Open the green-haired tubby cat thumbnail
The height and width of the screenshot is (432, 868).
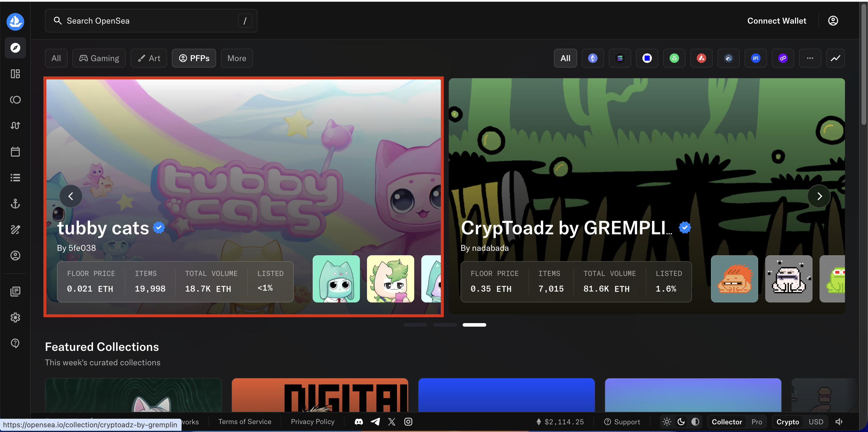pyautogui.click(x=390, y=279)
